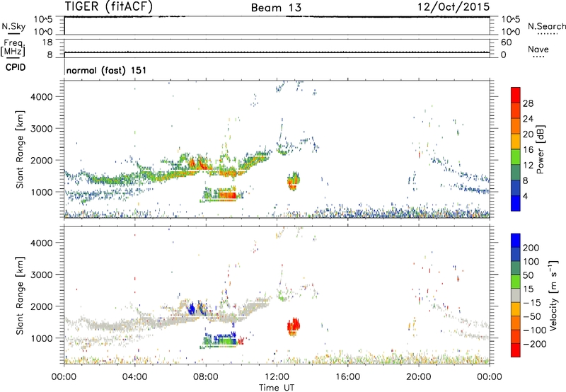
Task: Click the 20:00 time axis label
Action: coord(418,377)
